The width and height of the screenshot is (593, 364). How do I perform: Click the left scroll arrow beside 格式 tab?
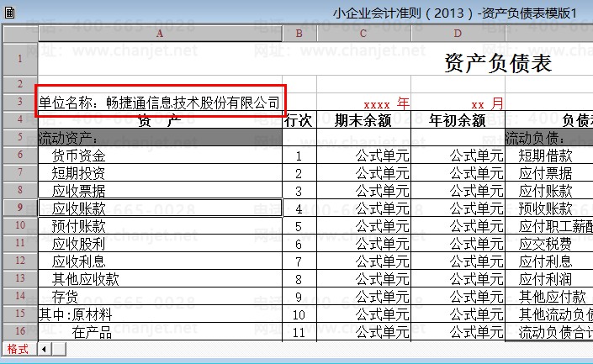pyautogui.click(x=45, y=349)
